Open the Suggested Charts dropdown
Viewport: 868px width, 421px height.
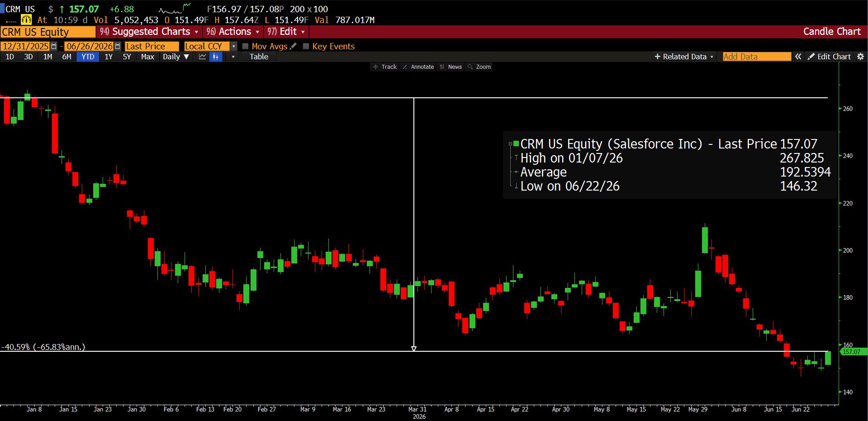[149, 32]
